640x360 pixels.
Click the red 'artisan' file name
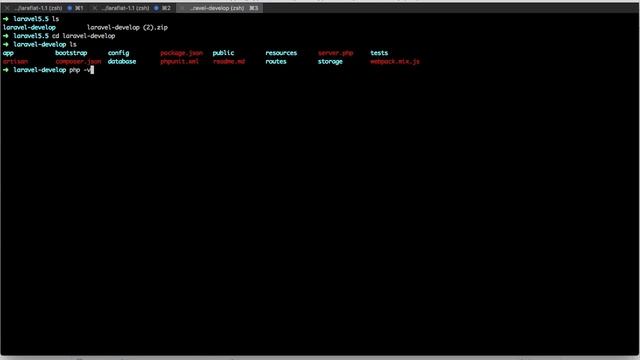click(16, 62)
